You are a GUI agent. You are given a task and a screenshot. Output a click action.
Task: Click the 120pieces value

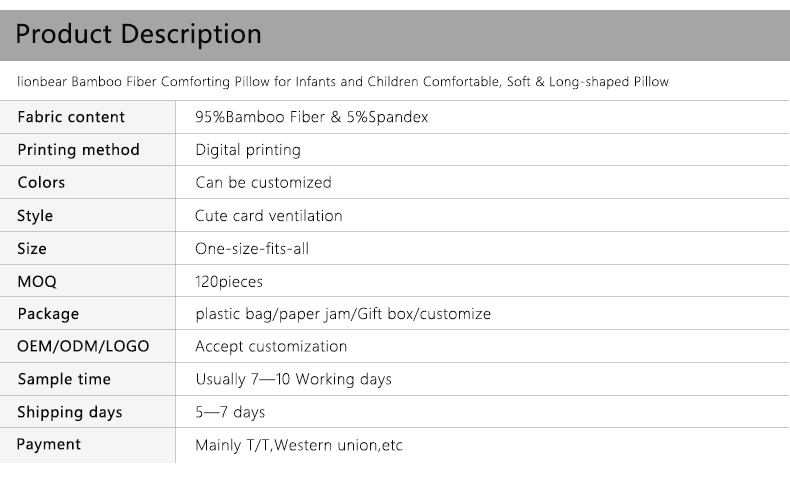click(x=229, y=282)
